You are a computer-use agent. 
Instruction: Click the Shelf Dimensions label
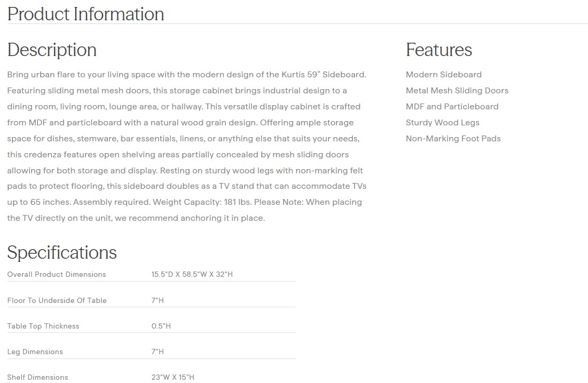point(37,377)
